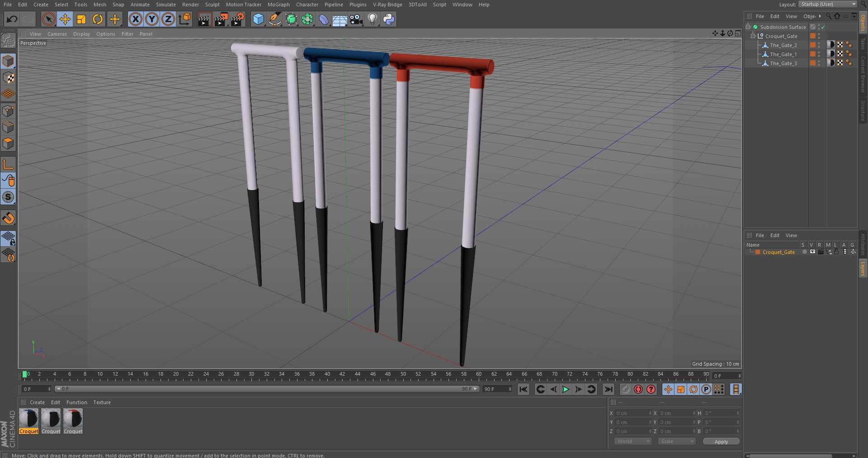This screenshot has width=868, height=458.
Task: Click Croquet_Gate layer color swatch
Action: pyautogui.click(x=758, y=252)
